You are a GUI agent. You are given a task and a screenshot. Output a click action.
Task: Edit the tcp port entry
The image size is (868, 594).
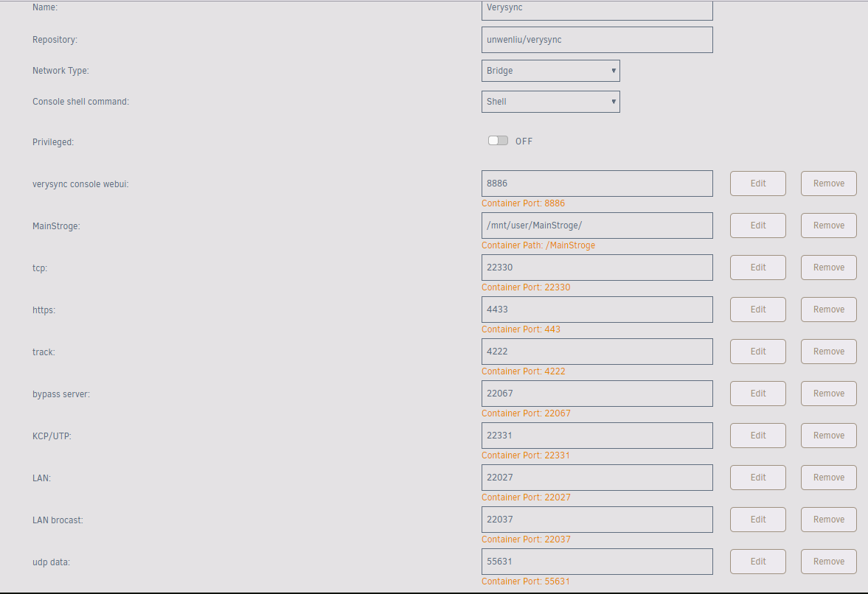click(x=757, y=268)
